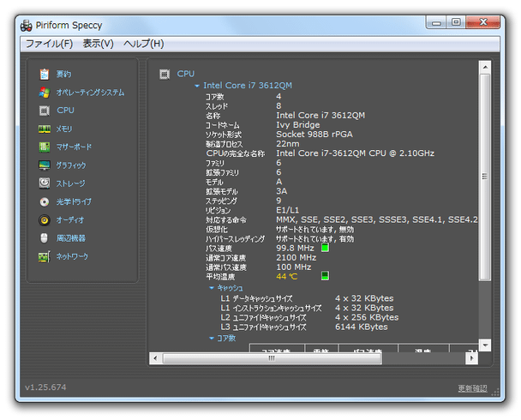Viewport: 521px width, 420px height.
Task: Select the E1/L1 revision value
Action: coord(287,210)
